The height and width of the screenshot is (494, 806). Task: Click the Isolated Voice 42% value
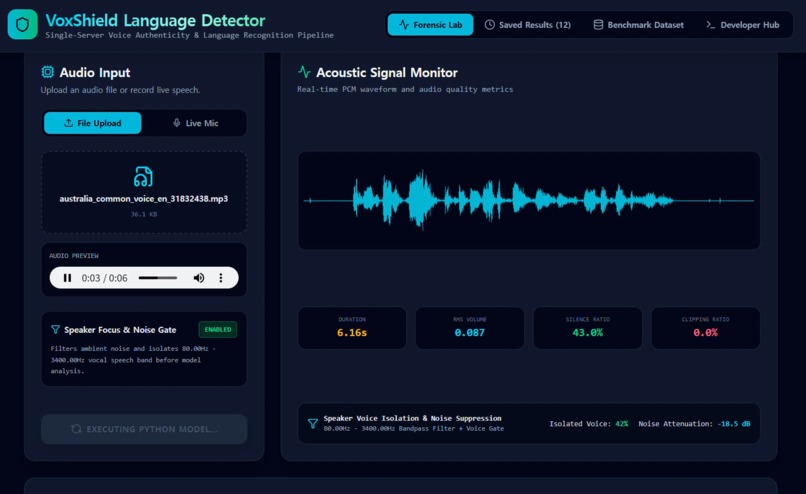pos(621,424)
